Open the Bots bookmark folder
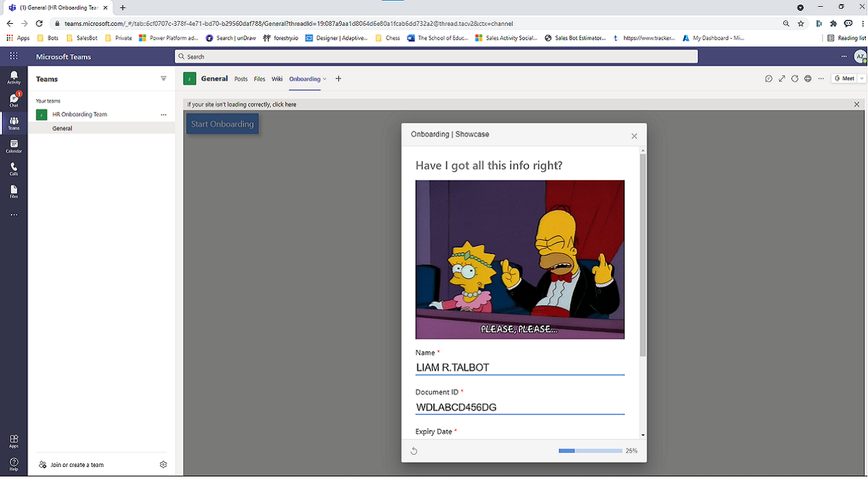 [47, 38]
